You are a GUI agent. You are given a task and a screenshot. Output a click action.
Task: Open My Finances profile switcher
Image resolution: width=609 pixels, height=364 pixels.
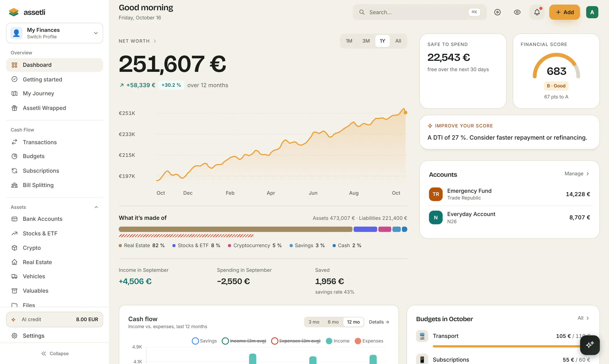pos(54,33)
